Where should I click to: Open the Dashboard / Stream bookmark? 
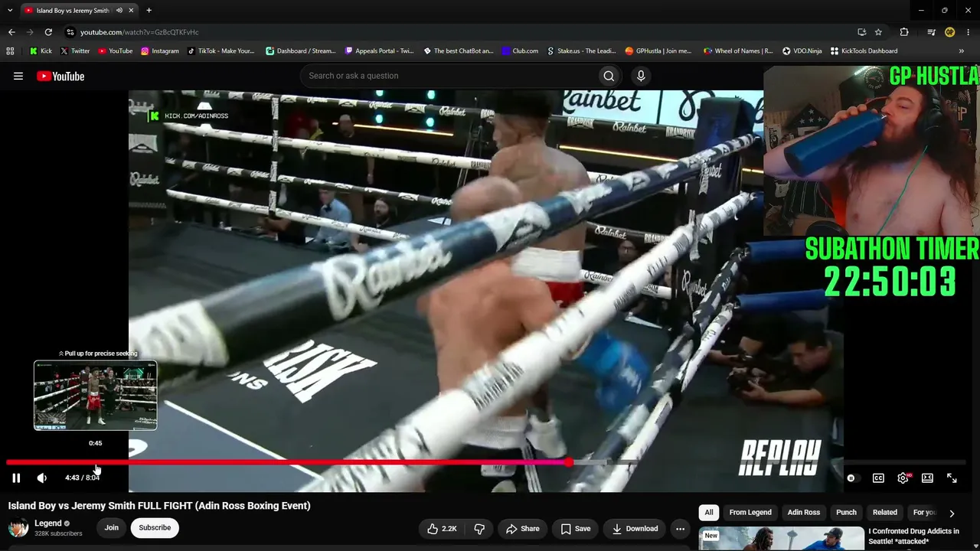[300, 51]
